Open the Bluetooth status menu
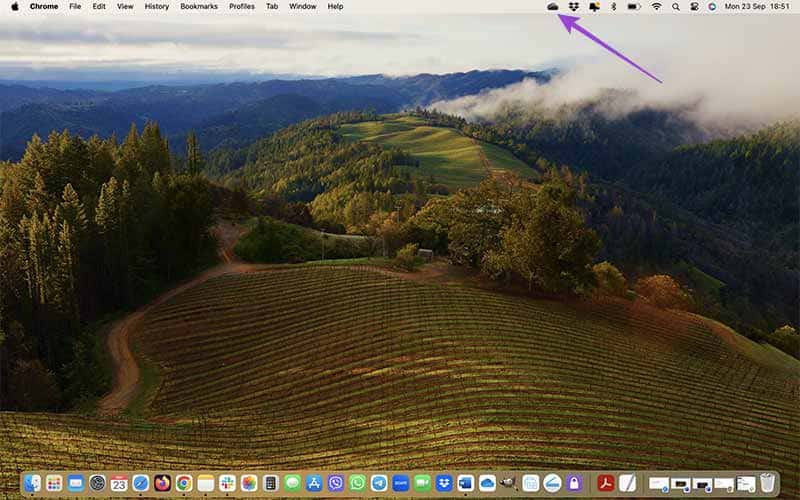The height and width of the screenshot is (500, 800). [x=614, y=7]
